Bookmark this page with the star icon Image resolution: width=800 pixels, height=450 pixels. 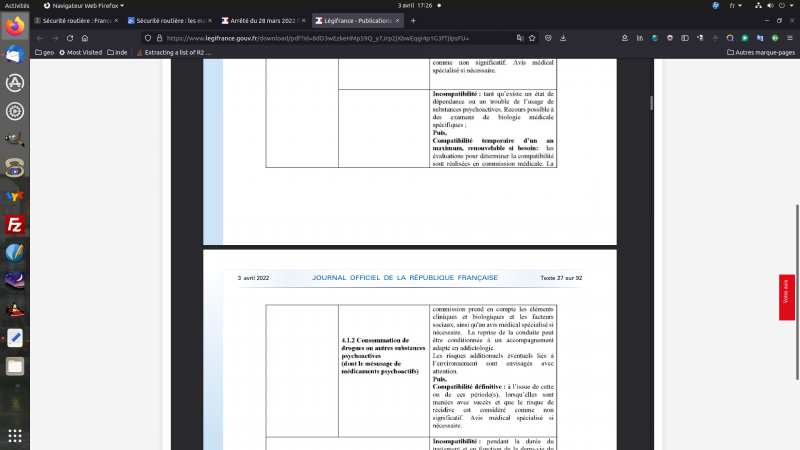pos(533,38)
